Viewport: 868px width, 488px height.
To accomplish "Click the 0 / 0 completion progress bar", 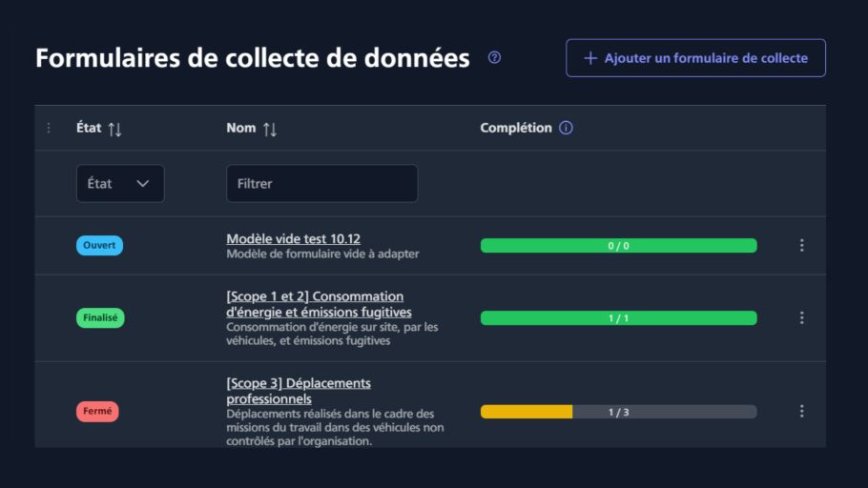I will (618, 246).
